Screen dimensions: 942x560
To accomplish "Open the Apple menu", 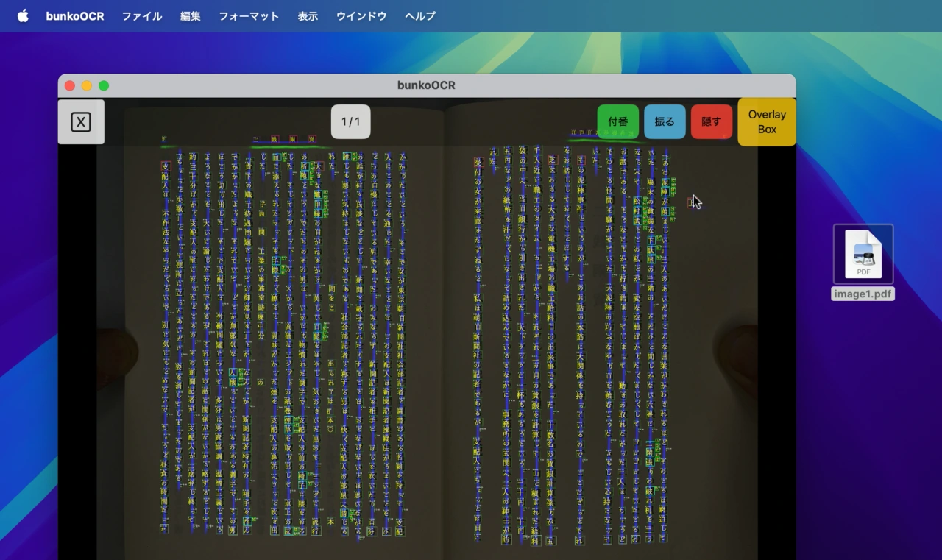I will pyautogui.click(x=23, y=15).
